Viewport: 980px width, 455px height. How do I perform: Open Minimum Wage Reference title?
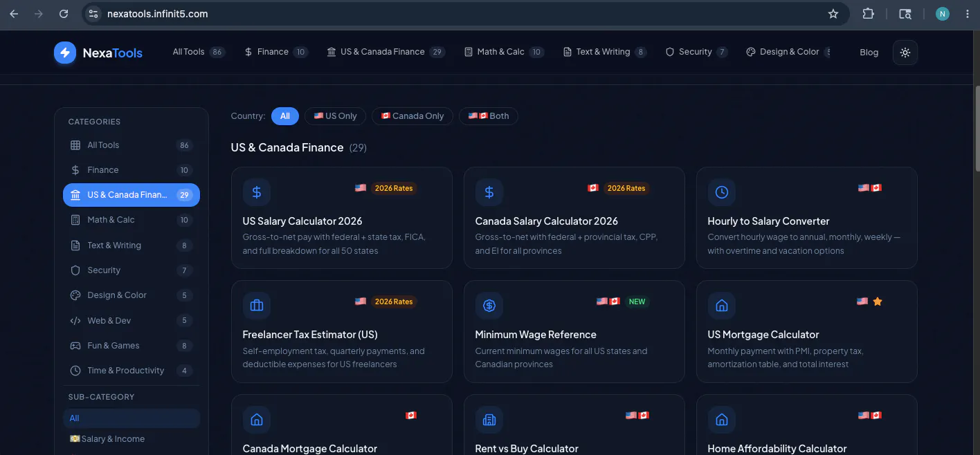536,335
